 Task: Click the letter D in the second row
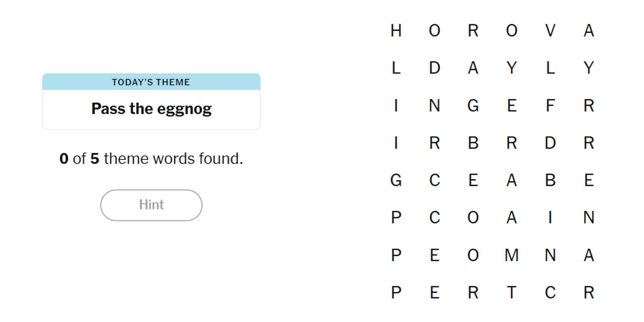(434, 68)
